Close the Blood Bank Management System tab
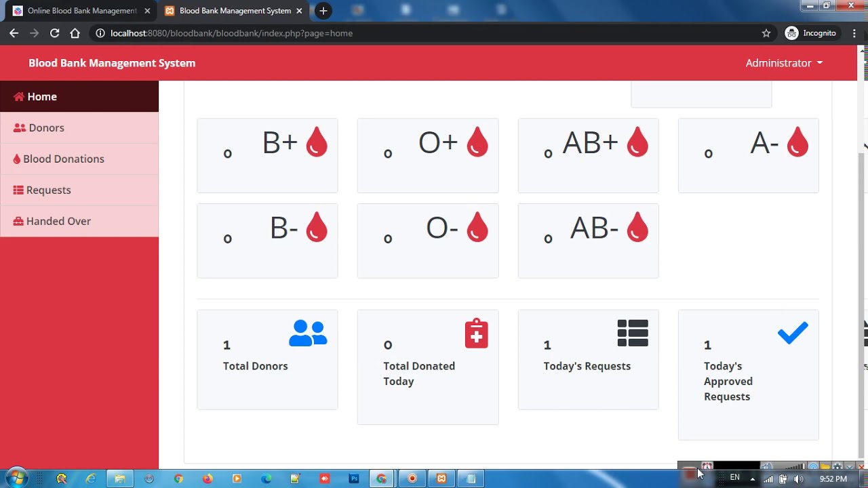The height and width of the screenshot is (488, 868). 299,11
